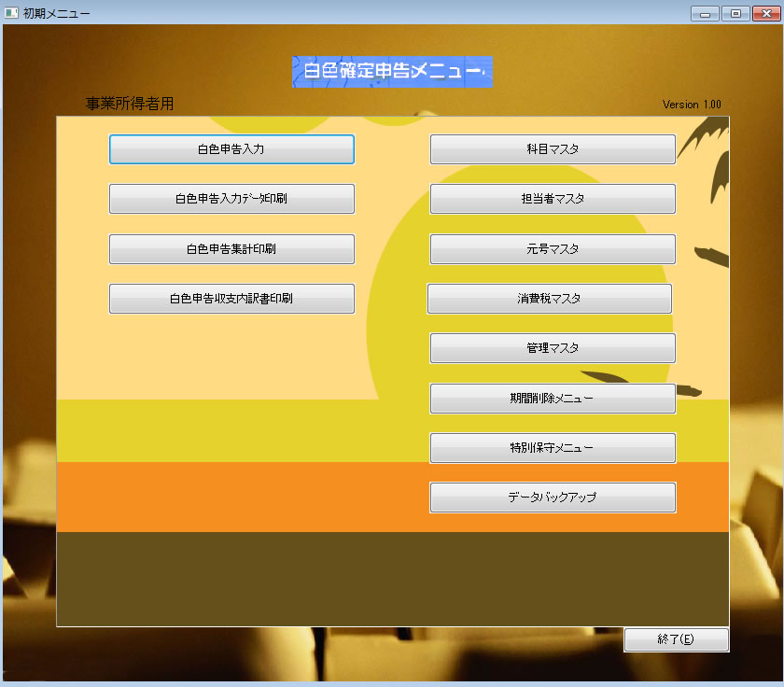Open 担当者マスタ
This screenshot has width=784, height=687.
tap(553, 199)
